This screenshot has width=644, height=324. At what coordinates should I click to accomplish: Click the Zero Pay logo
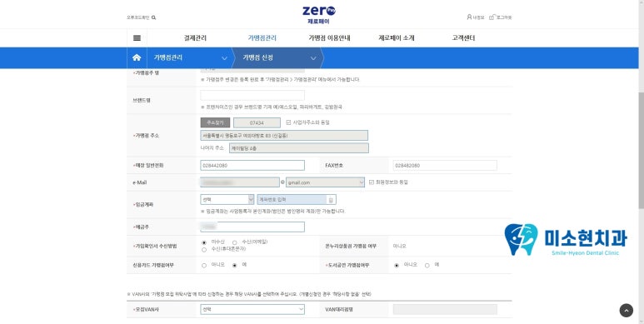pyautogui.click(x=319, y=15)
